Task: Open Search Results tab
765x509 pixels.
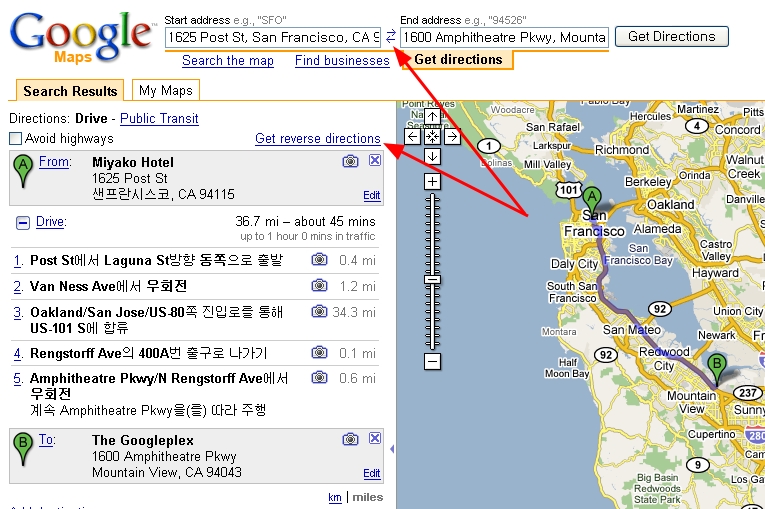Action: (70, 91)
